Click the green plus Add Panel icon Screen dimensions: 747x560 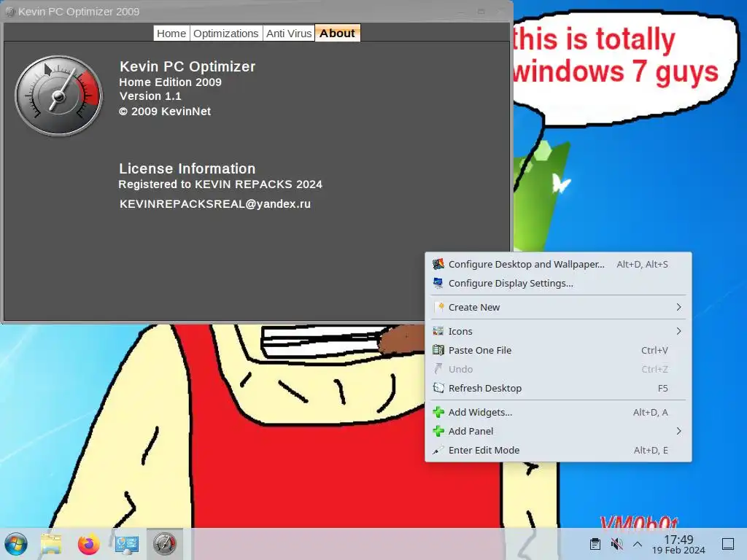(x=438, y=431)
